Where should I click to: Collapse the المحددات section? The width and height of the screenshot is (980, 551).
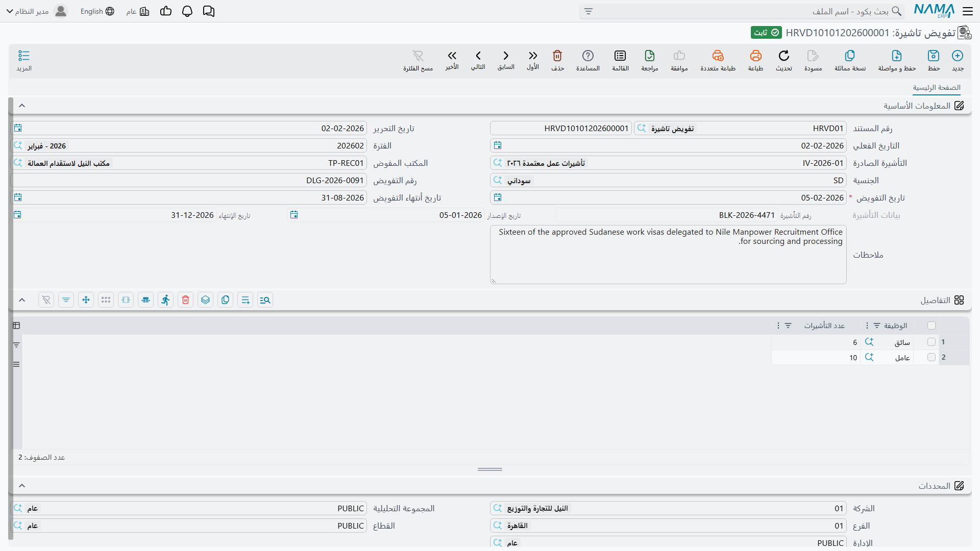click(x=22, y=486)
